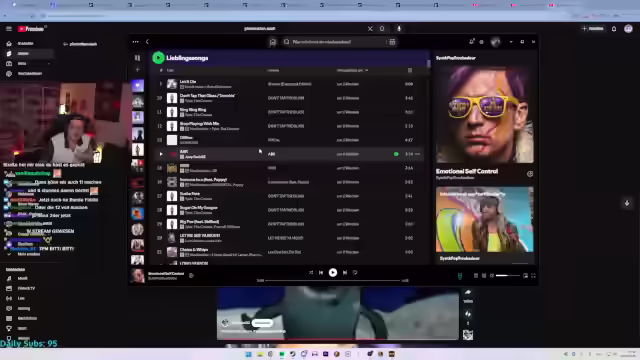
Task: Open the YouTube hamburger menu
Action: 9,29
